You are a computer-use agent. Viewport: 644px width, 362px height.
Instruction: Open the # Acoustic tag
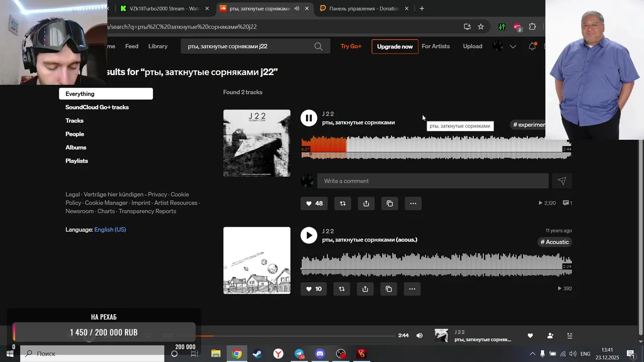click(x=554, y=242)
